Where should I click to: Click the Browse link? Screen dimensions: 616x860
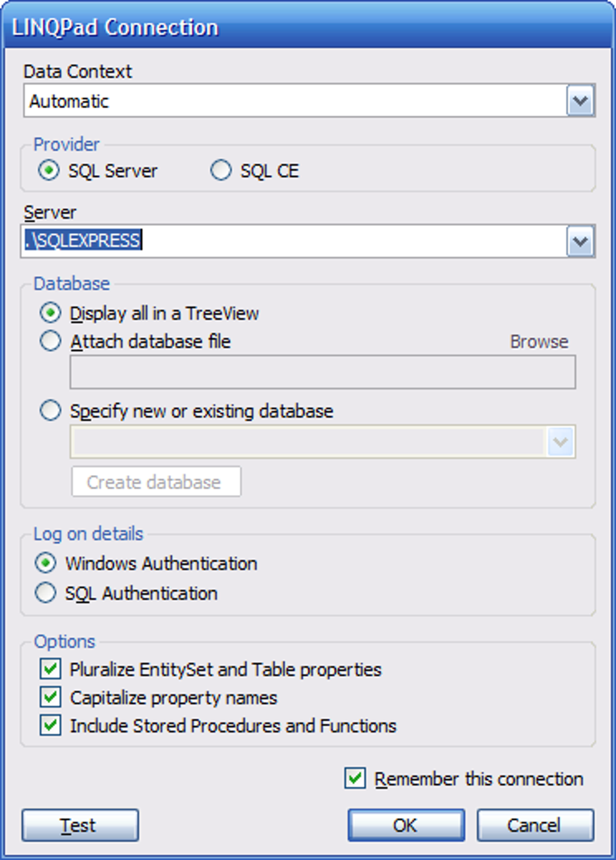pyautogui.click(x=539, y=342)
